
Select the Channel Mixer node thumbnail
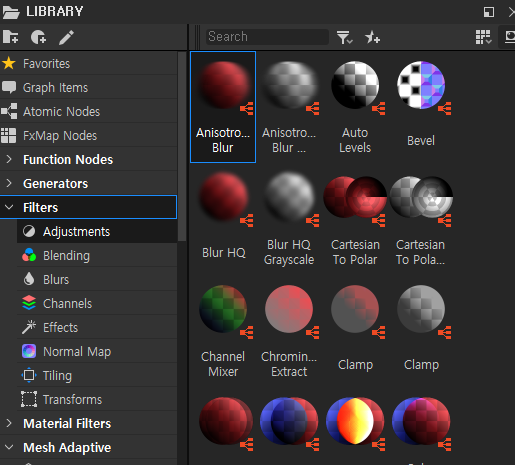click(223, 309)
